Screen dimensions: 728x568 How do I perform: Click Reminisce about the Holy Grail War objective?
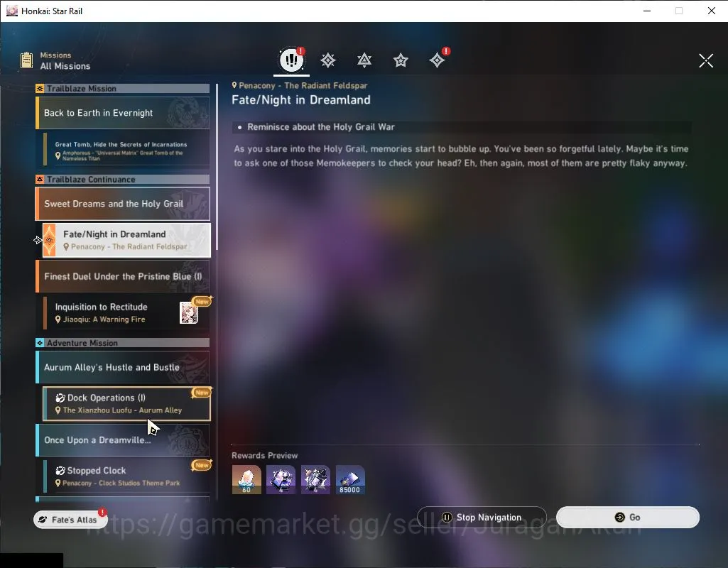(321, 127)
